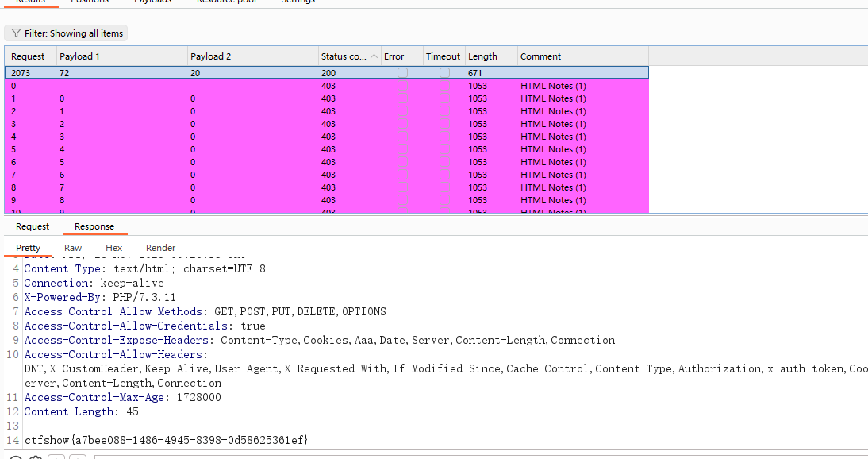Click the funnel filter icon
Viewport: 868px width, 459px height.
pyautogui.click(x=16, y=33)
